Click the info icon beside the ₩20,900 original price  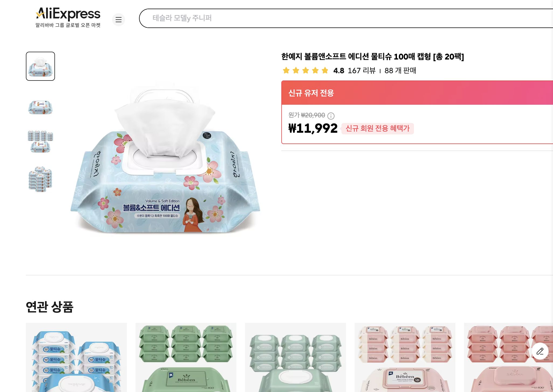tap(331, 116)
